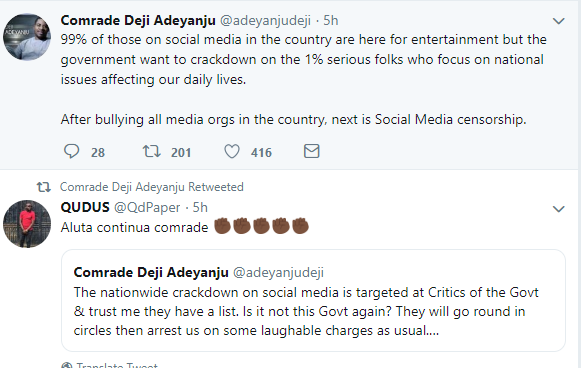Visit Comrade Deji Adeyanju's profile name link

[x=138, y=20]
